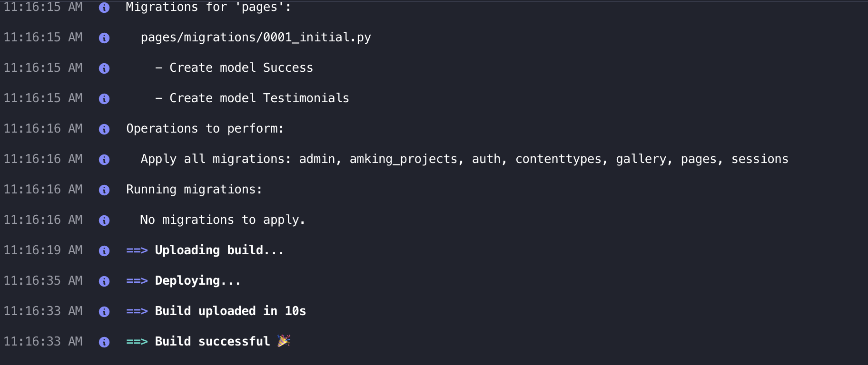This screenshot has height=365, width=868.
Task: Click info icon beside "Deploying..." line
Action: point(104,281)
